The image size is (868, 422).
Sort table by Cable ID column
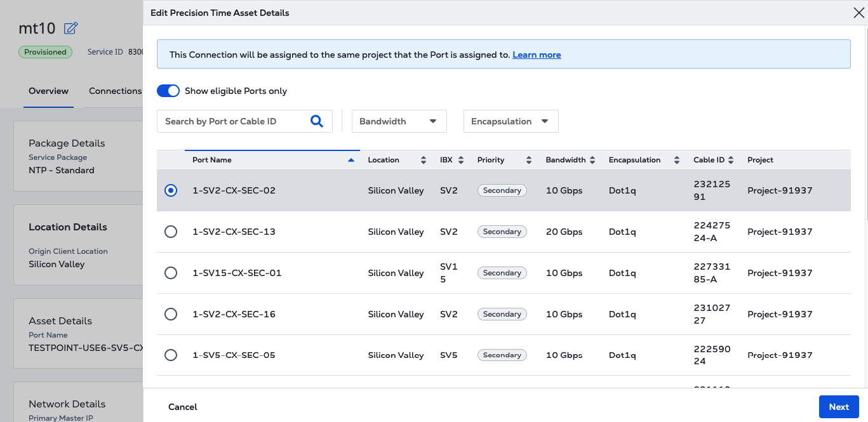click(731, 161)
